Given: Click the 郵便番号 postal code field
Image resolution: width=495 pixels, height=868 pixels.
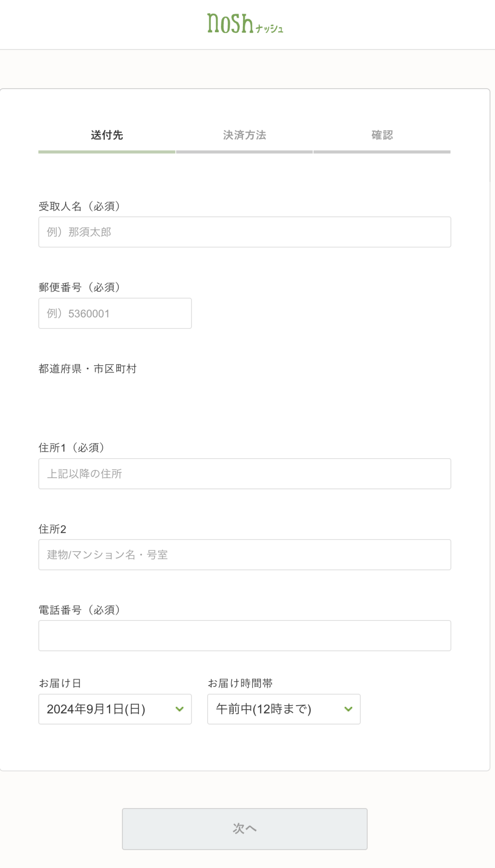Looking at the screenshot, I should pos(115,313).
